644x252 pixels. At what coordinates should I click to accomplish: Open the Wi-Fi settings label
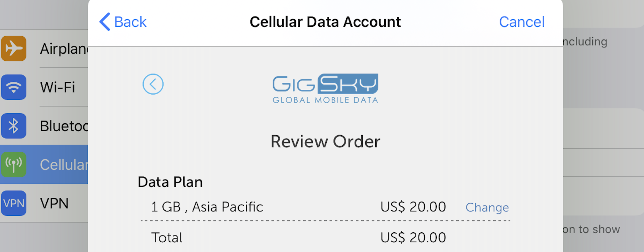(x=58, y=87)
